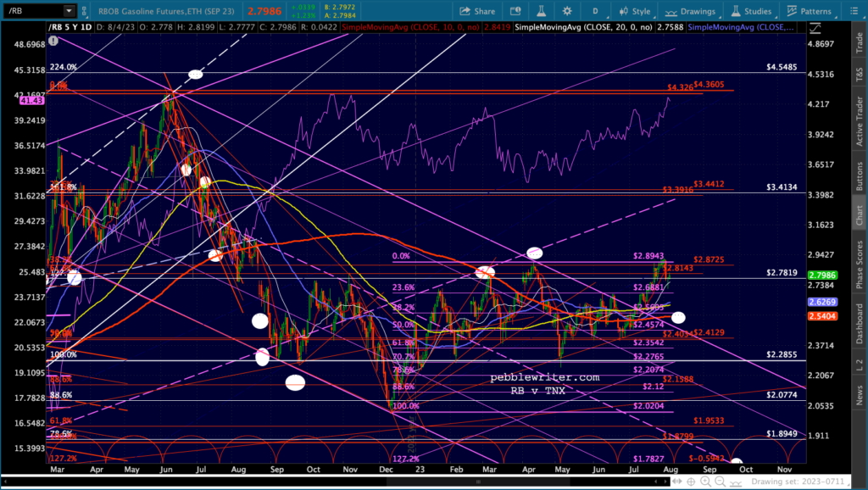Image resolution: width=868 pixels, height=490 pixels.
Task: Click the list menu icon at top right
Action: [854, 11]
